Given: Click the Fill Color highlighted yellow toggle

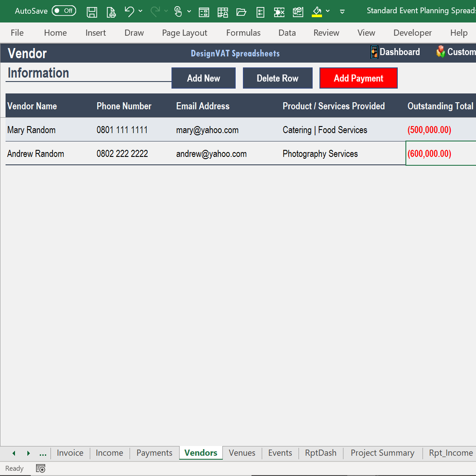Looking at the screenshot, I should [x=317, y=12].
